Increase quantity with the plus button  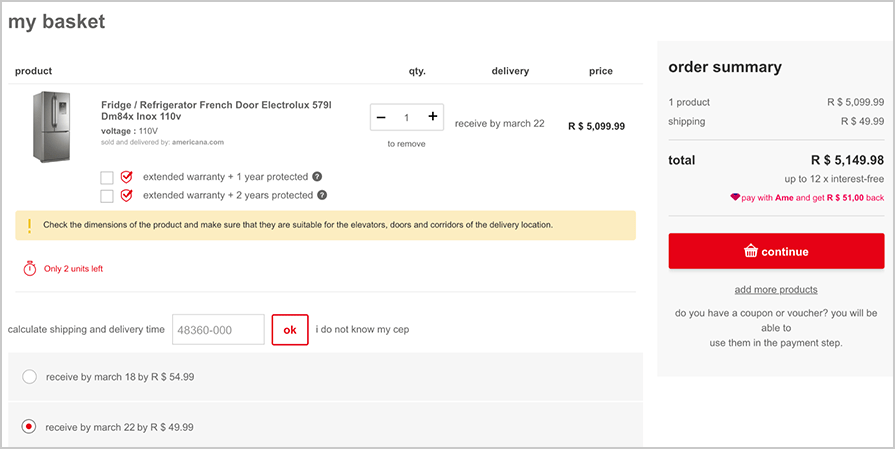pyautogui.click(x=432, y=117)
